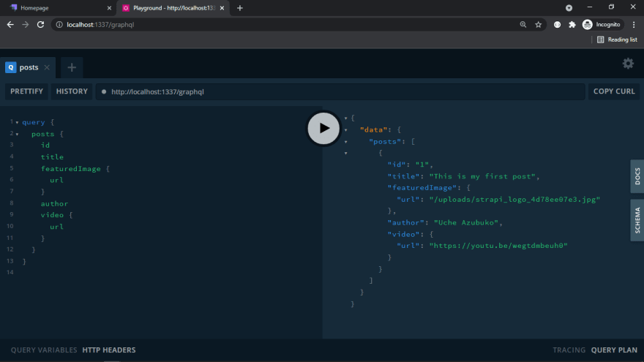This screenshot has width=644, height=362.
Task: Open the extensions puzzle icon
Action: (572, 25)
